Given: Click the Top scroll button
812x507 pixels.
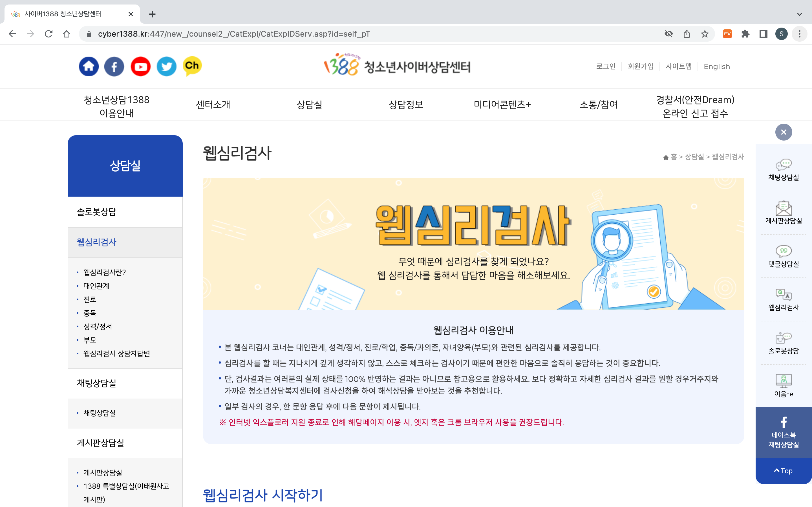Looking at the screenshot, I should coord(784,471).
